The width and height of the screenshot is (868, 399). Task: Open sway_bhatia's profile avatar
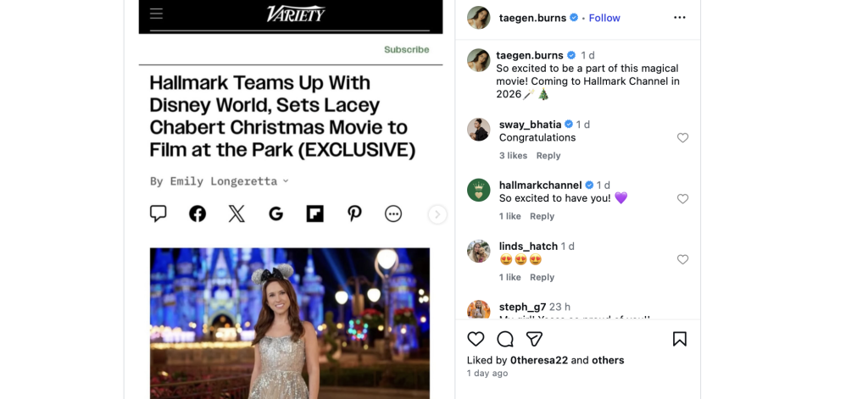(x=479, y=130)
